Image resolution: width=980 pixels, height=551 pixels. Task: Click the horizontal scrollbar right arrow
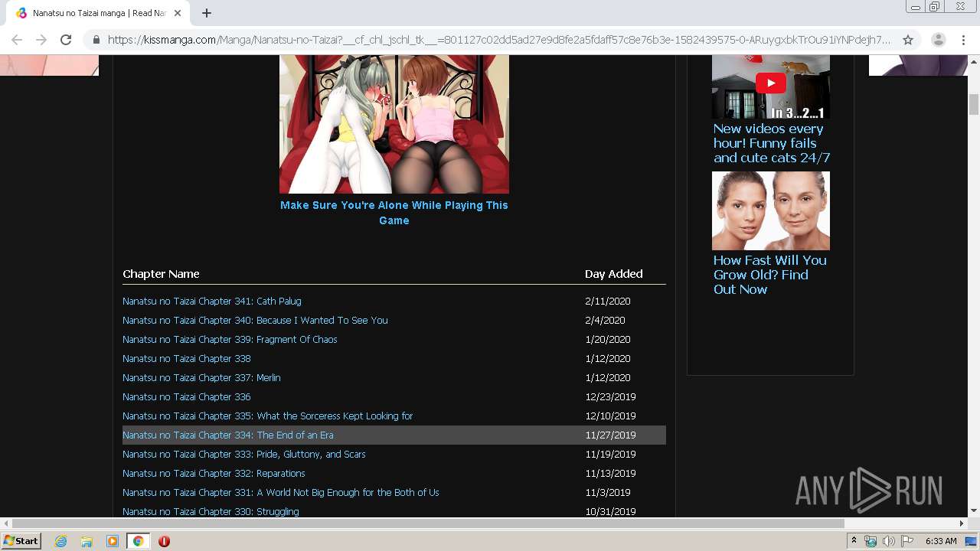pos(962,523)
